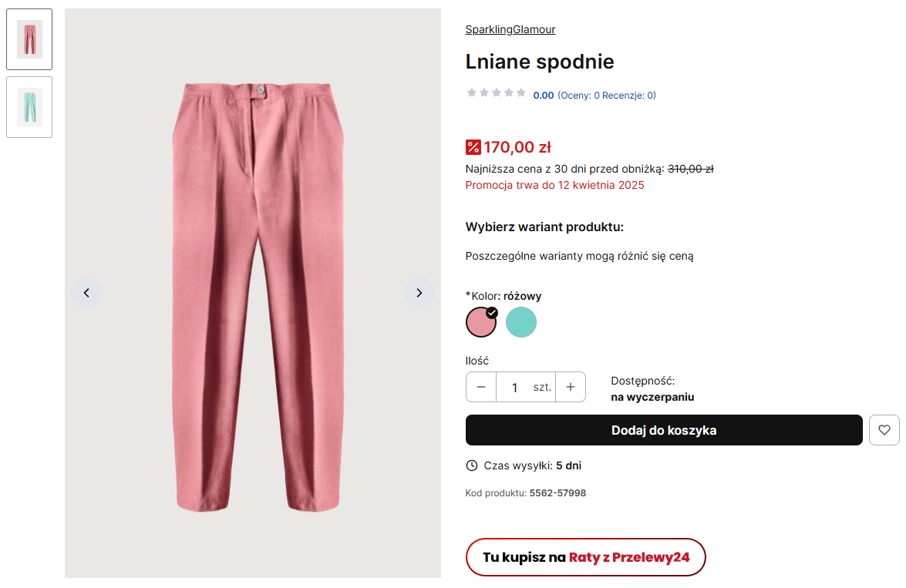Select the turquoise color variant
906x588 pixels.
pyautogui.click(x=520, y=322)
